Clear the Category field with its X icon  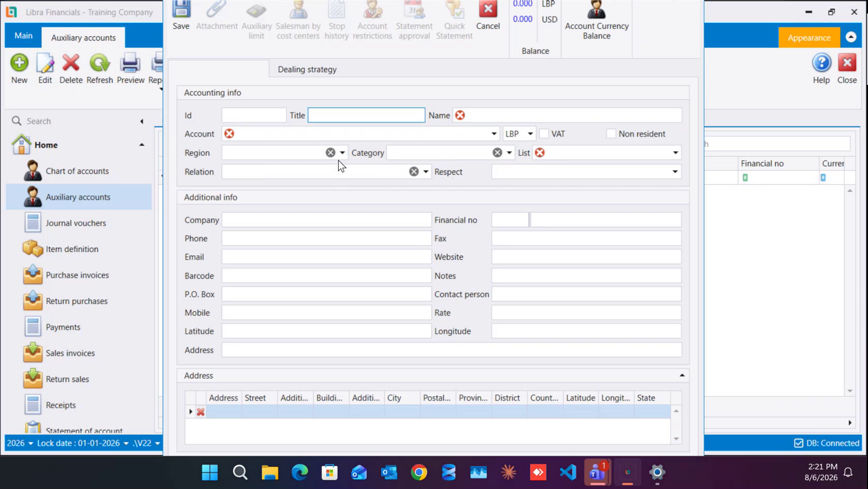497,152
